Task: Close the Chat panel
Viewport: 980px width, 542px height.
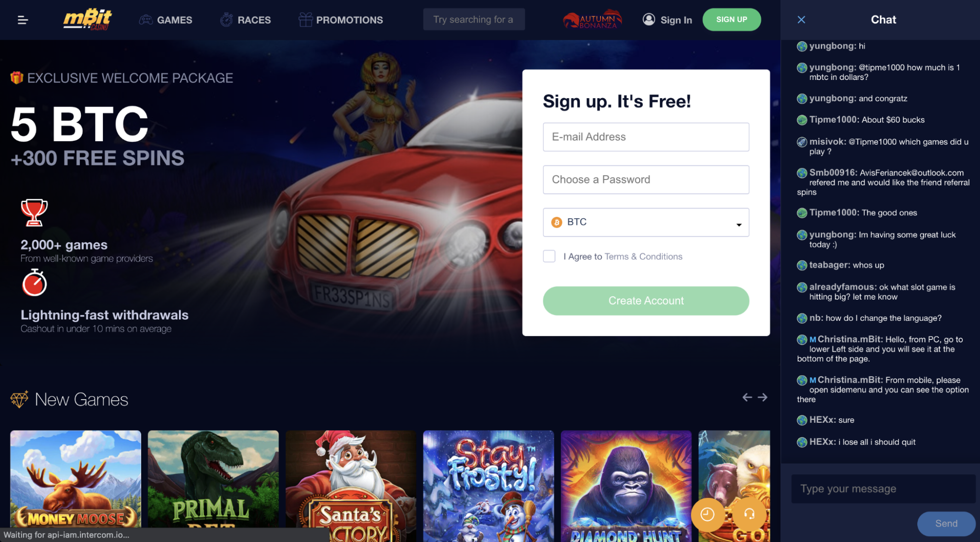Action: pyautogui.click(x=801, y=20)
